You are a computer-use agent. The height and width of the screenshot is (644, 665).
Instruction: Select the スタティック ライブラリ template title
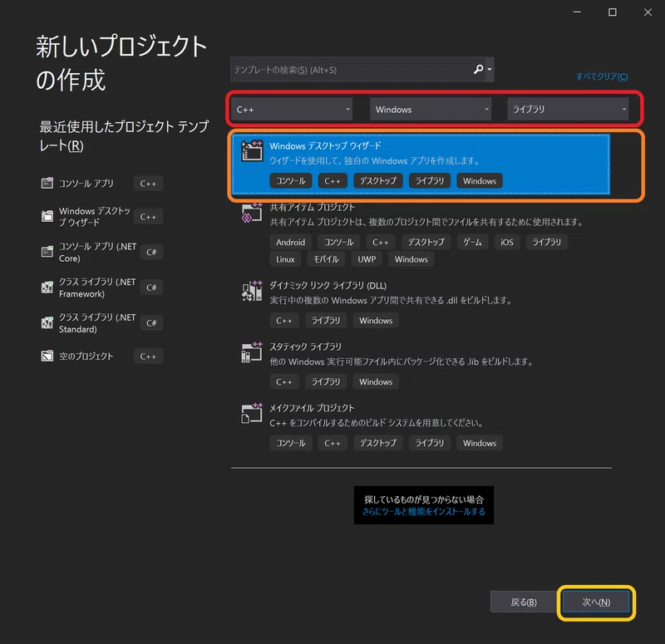click(306, 347)
